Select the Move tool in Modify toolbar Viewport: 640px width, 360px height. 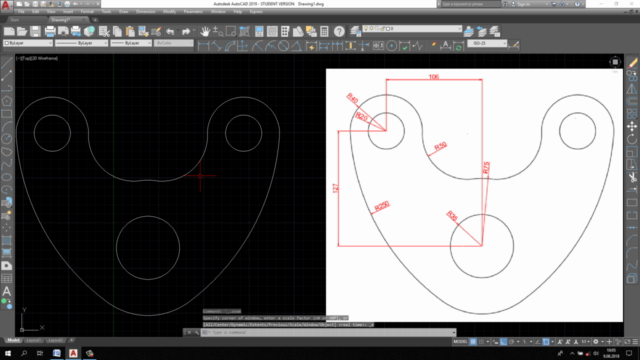point(632,127)
